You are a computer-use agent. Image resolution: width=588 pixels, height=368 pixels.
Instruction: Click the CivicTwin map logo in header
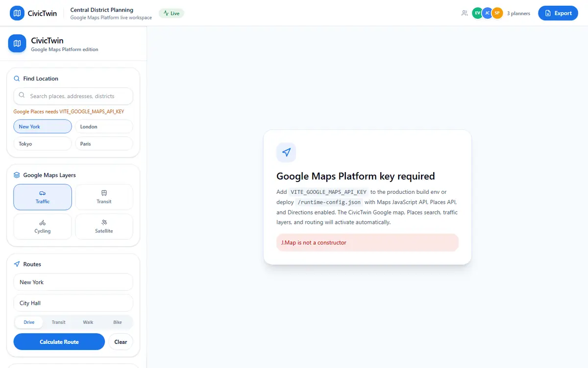tap(17, 13)
